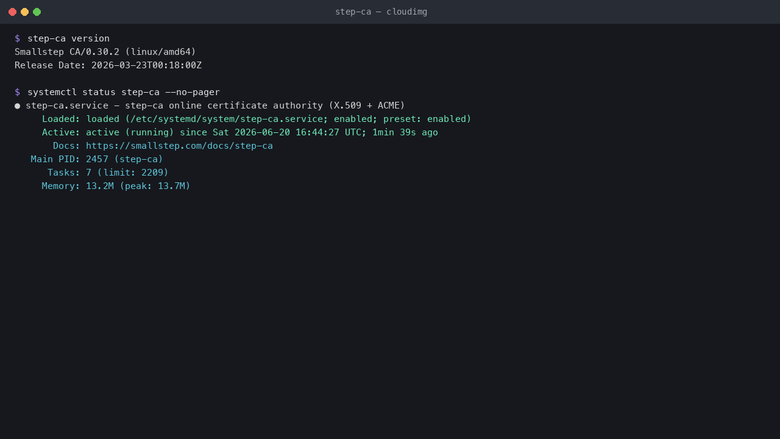Click the service status dot beside step-ca.service
This screenshot has width=780, height=439.
coord(17,106)
